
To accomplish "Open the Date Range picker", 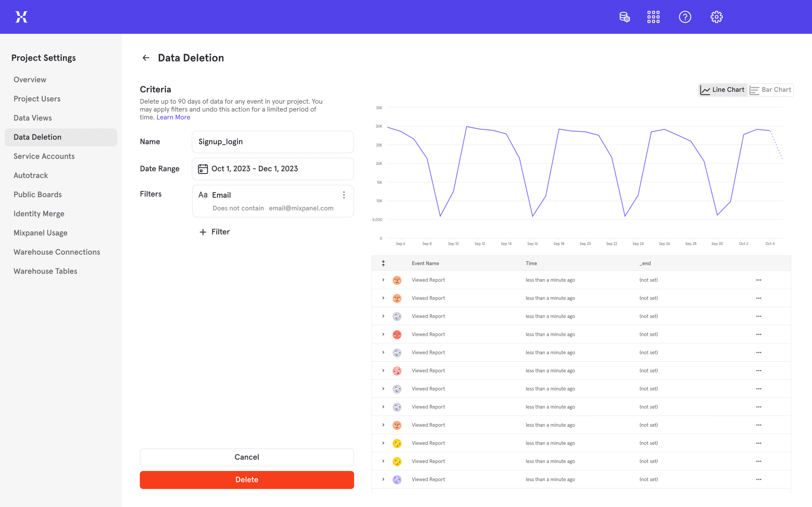I will pyautogui.click(x=273, y=169).
